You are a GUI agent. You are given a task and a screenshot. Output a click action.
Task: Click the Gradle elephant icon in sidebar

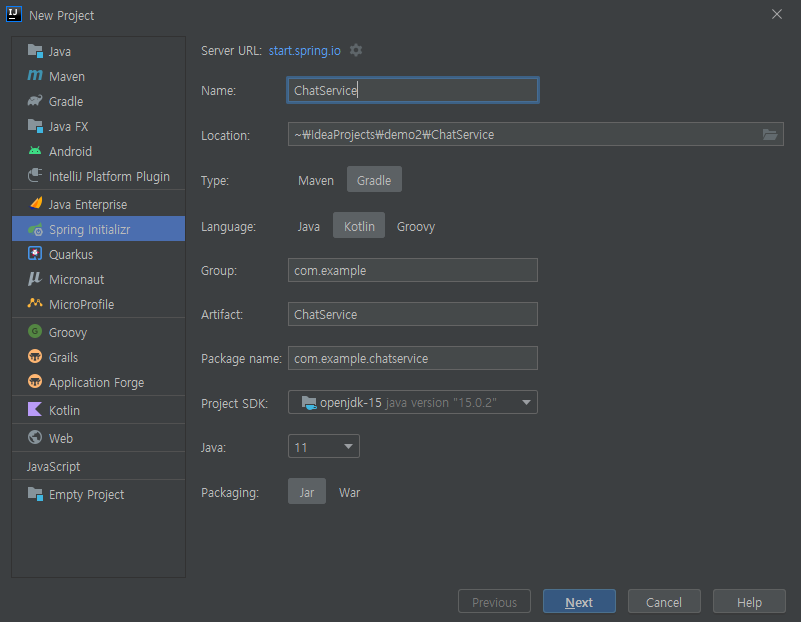(35, 101)
